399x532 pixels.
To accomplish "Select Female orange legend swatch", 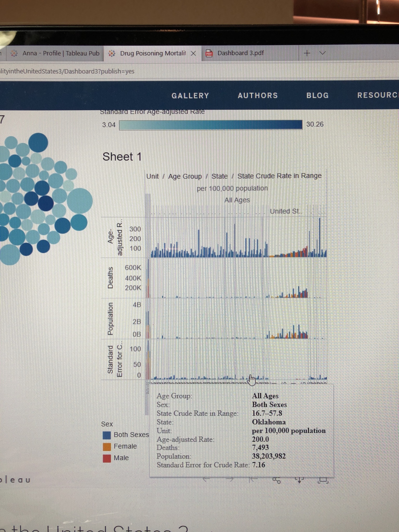I will (x=107, y=447).
